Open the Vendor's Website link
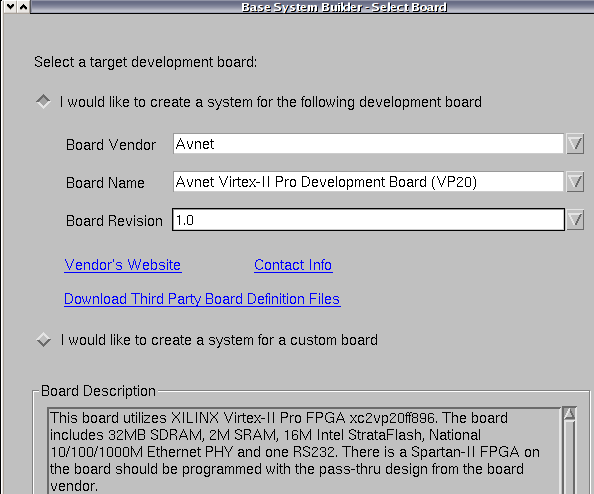This screenshot has height=494, width=594. click(123, 265)
